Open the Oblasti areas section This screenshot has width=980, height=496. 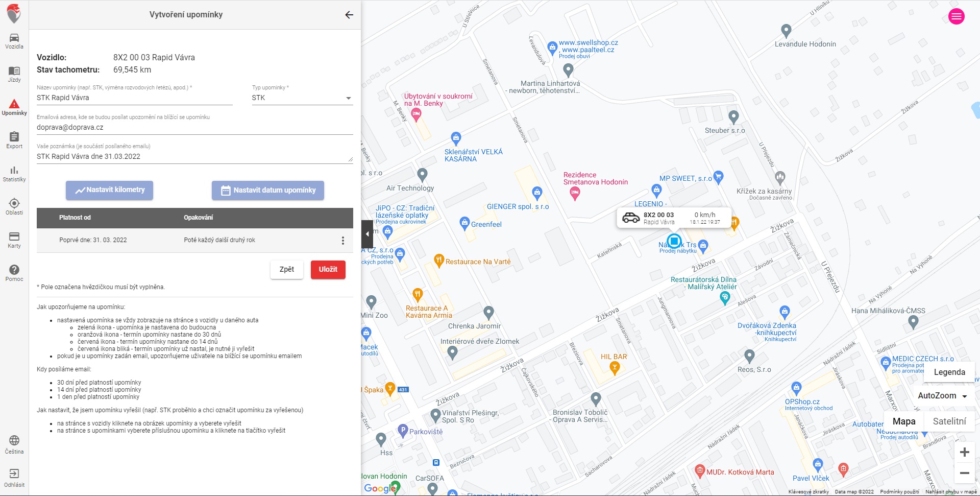click(x=14, y=207)
